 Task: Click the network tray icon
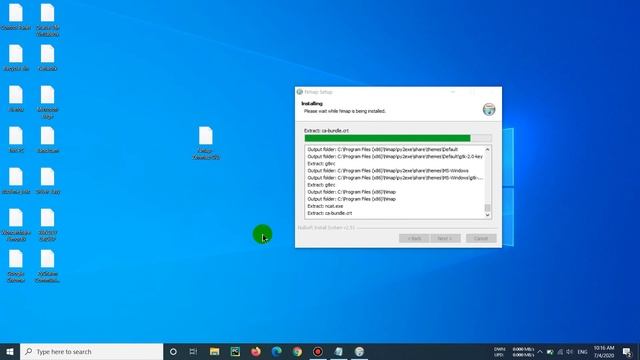pyautogui.click(x=560, y=352)
